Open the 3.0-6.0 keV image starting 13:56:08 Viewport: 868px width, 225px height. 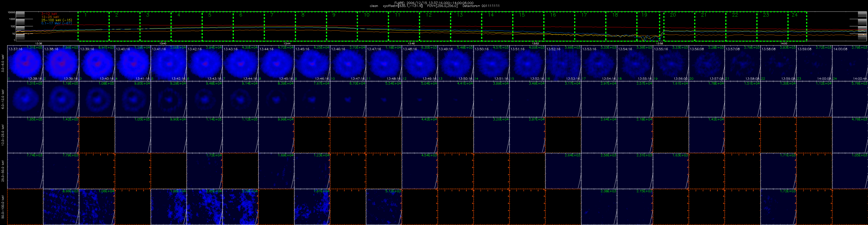coord(707,63)
